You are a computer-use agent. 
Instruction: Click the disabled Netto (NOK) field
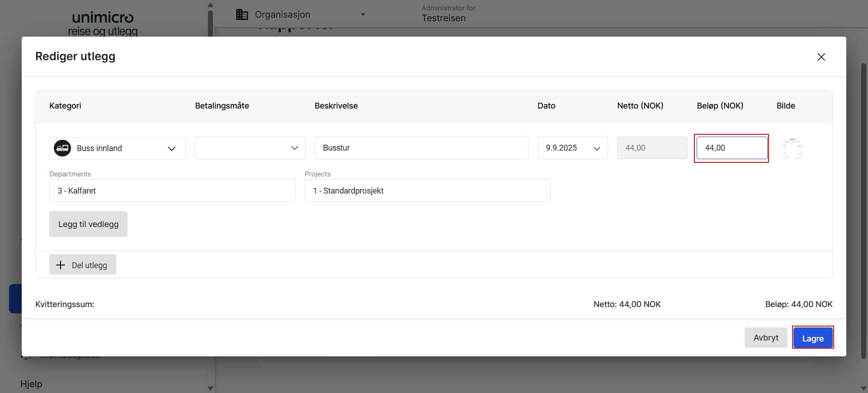(652, 148)
